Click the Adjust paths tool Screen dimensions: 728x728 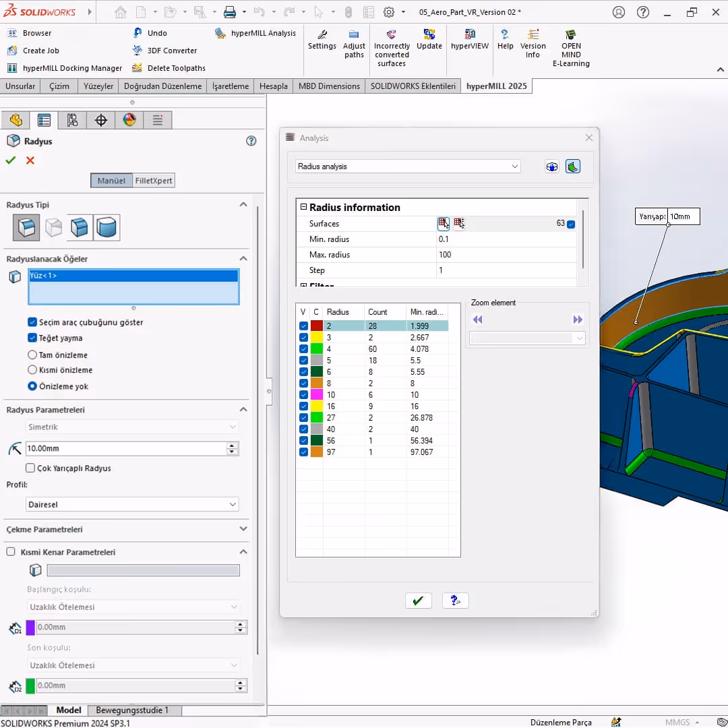tap(354, 44)
